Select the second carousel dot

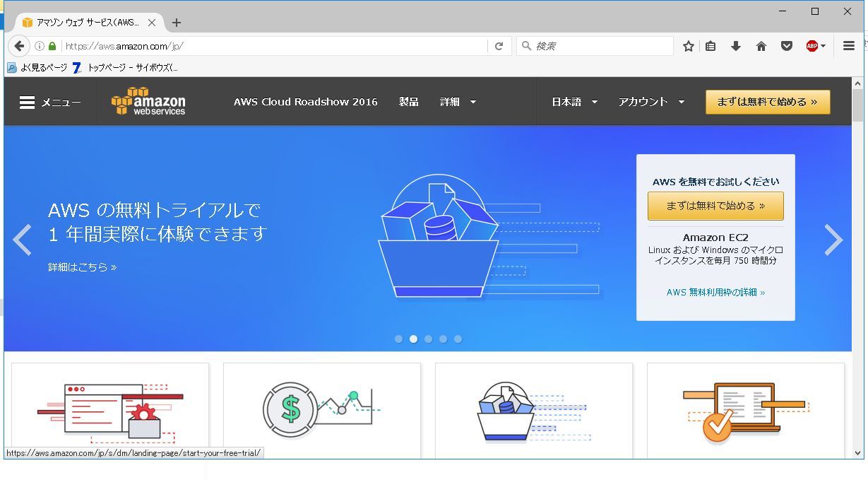pos(413,339)
